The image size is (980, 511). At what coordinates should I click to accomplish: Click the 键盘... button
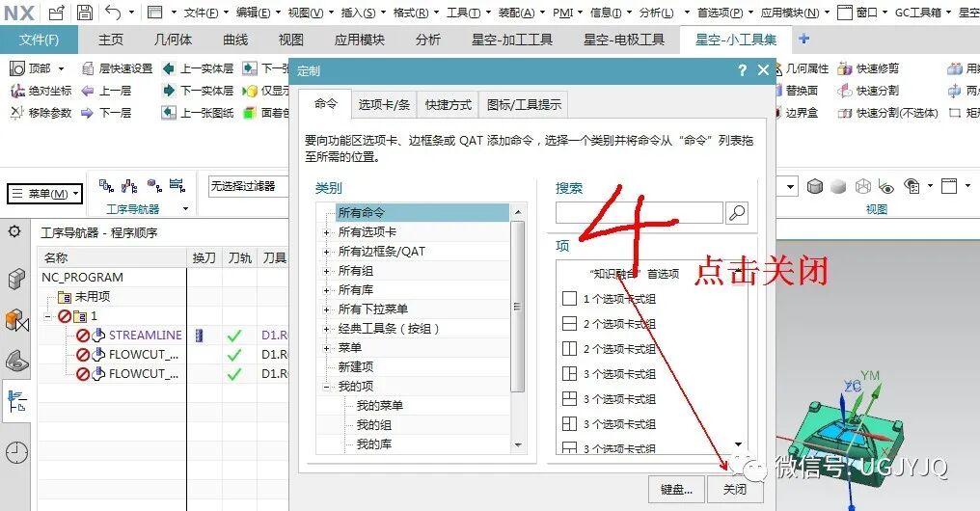(677, 489)
